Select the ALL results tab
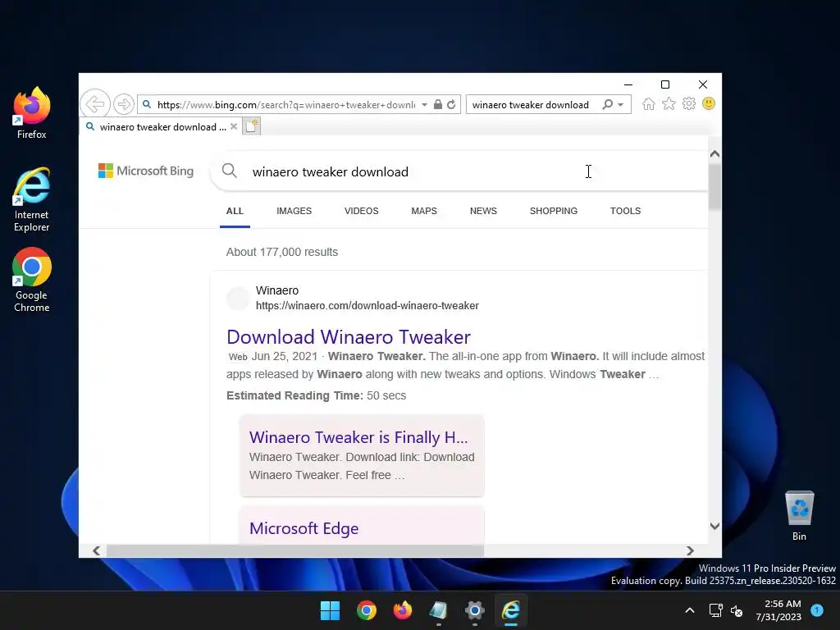 tap(235, 211)
